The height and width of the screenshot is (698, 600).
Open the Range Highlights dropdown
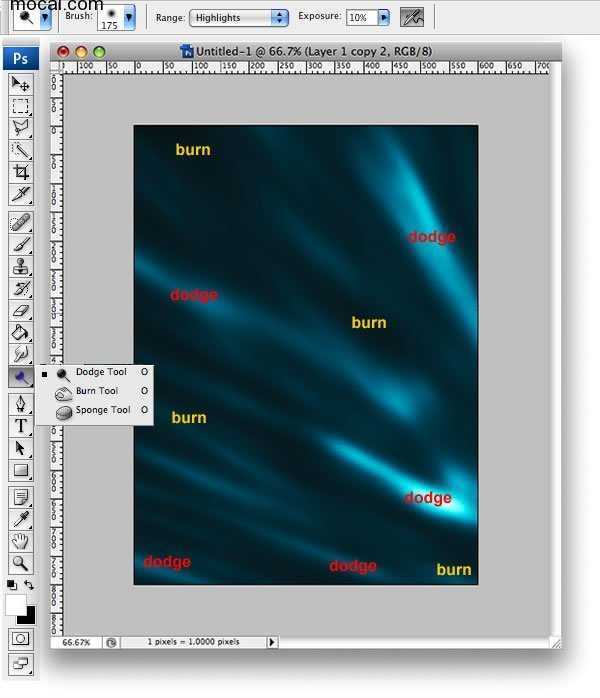pos(239,18)
